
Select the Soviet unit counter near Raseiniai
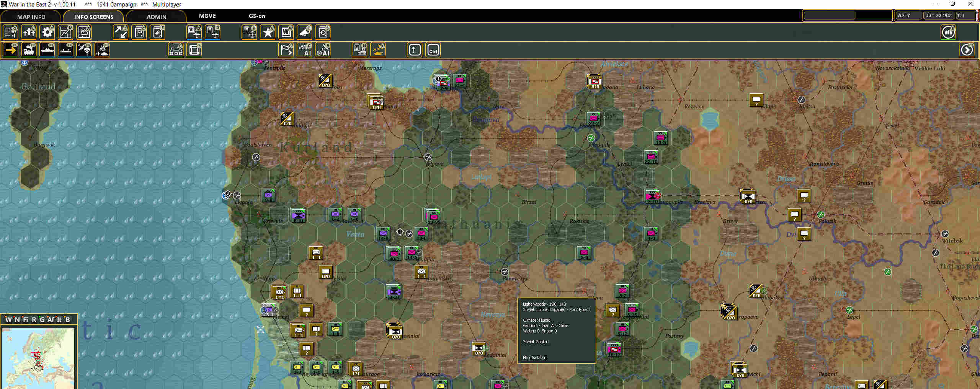395,331
